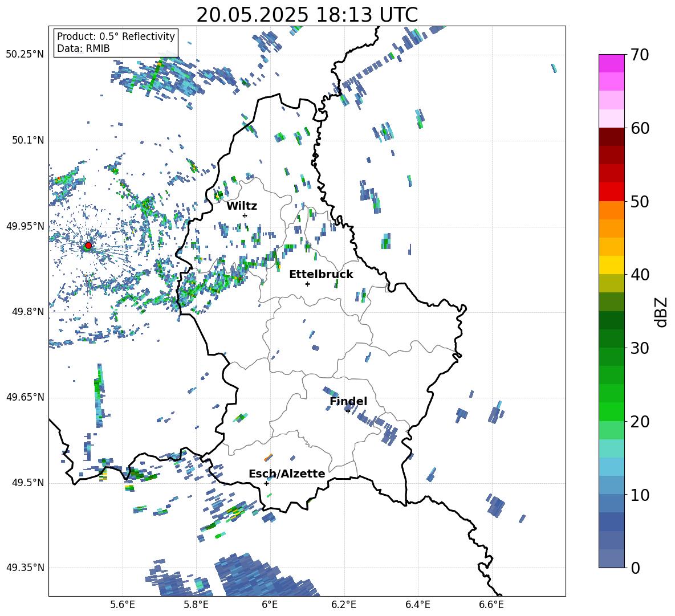Viewport: 675px width, 616px height.
Task: Pick the yellow swatch just above 40
Action: pyautogui.click(x=612, y=265)
